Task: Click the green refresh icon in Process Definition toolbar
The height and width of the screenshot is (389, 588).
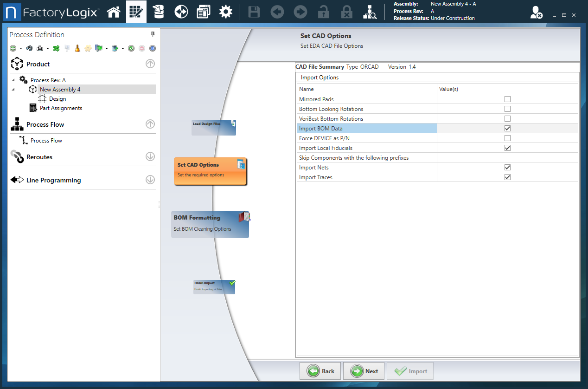Action: click(131, 48)
